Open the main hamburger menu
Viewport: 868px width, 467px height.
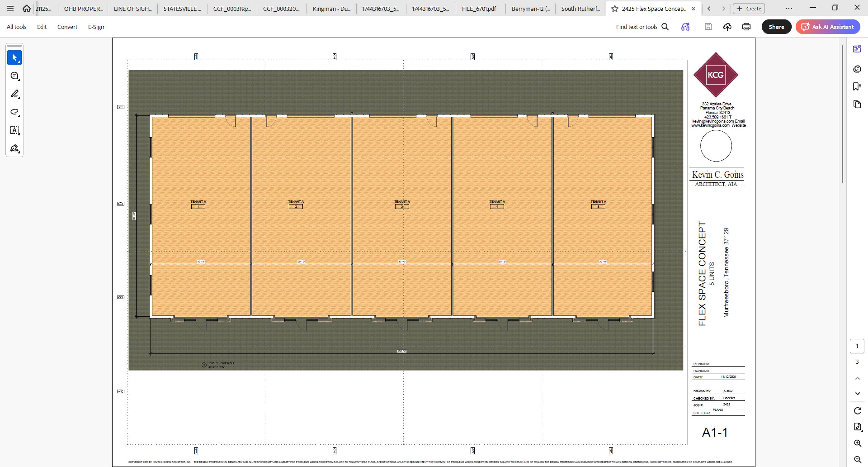(x=10, y=9)
